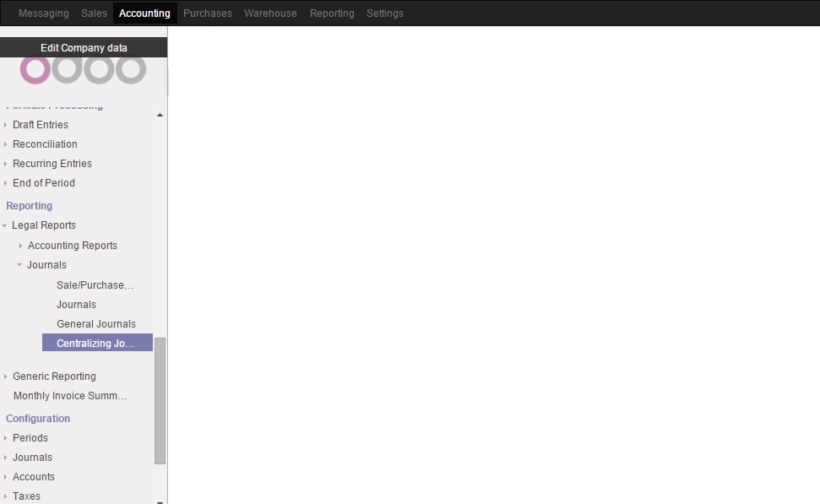820x504 pixels.
Task: Open the General Journals report
Action: coord(95,323)
